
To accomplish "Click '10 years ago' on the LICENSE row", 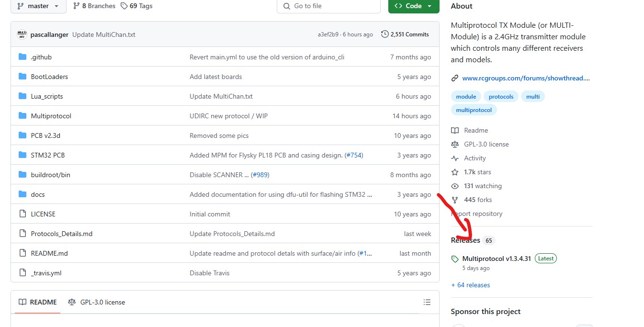I will (413, 214).
